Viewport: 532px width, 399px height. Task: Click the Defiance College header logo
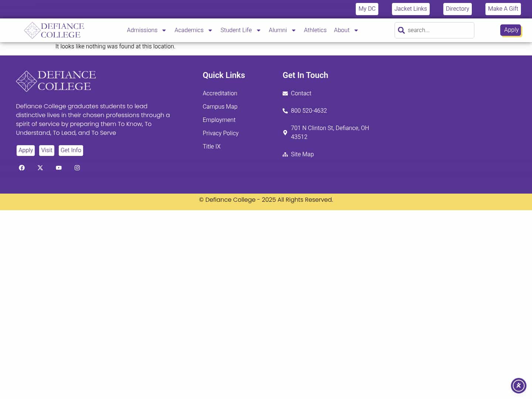pyautogui.click(x=54, y=30)
